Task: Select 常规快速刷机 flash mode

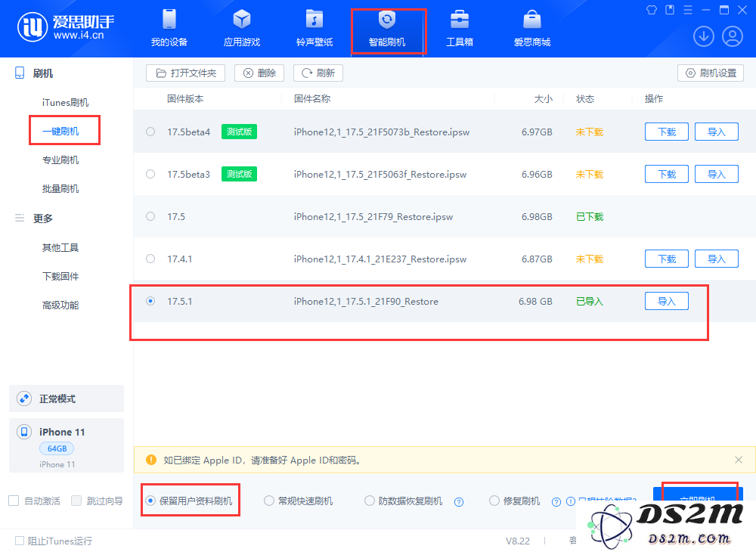Action: (x=299, y=501)
